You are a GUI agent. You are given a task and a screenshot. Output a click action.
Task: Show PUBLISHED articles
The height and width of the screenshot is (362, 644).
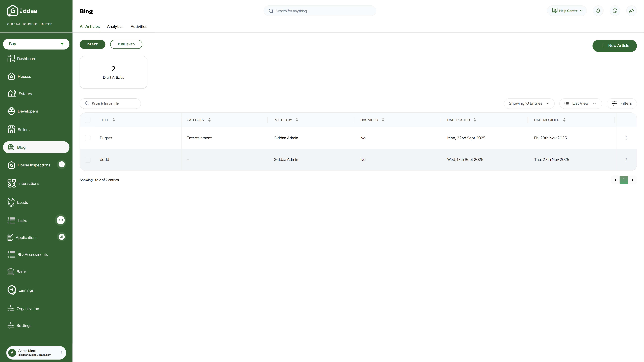[126, 44]
